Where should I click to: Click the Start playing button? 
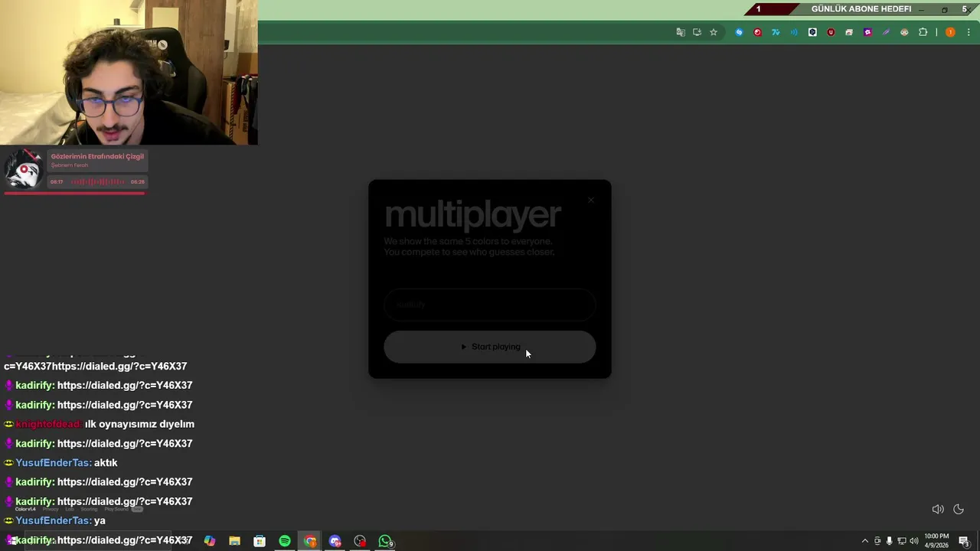[489, 347]
